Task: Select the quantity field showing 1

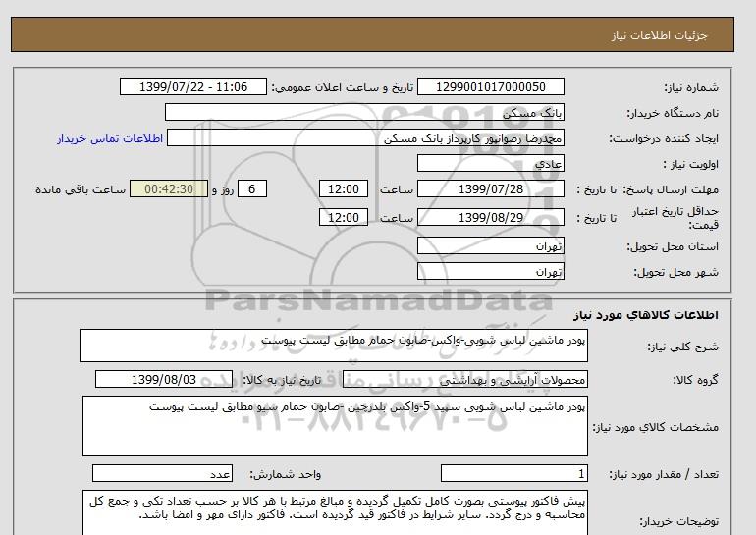Action: pos(513,473)
